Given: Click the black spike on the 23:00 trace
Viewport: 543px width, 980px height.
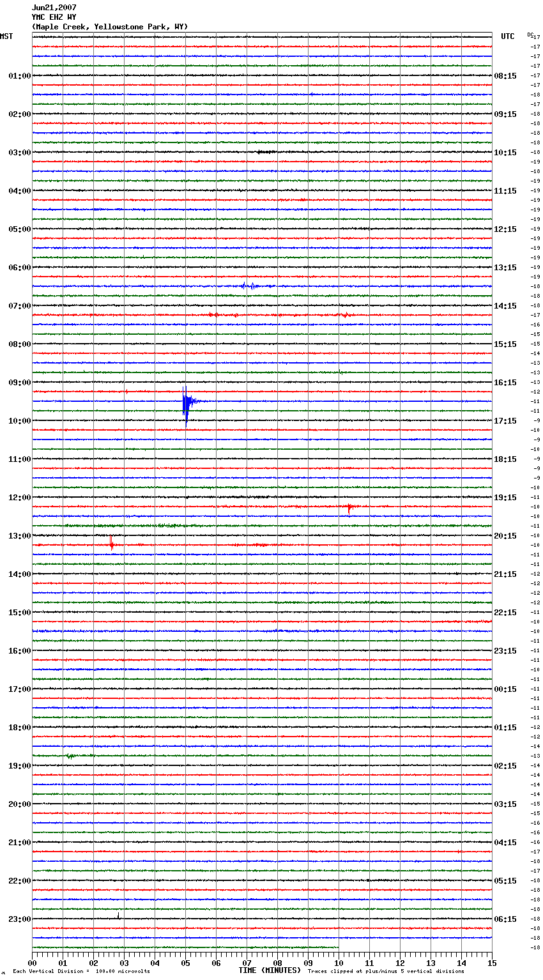Looking at the screenshot, I should click(118, 916).
